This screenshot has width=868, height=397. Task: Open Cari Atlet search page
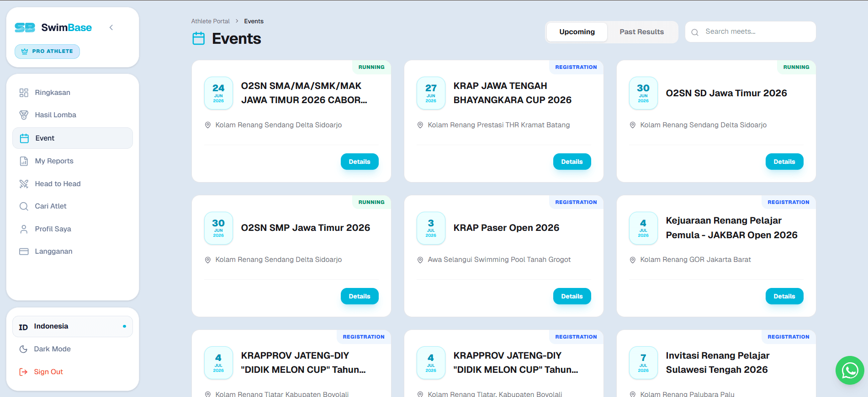(73, 206)
